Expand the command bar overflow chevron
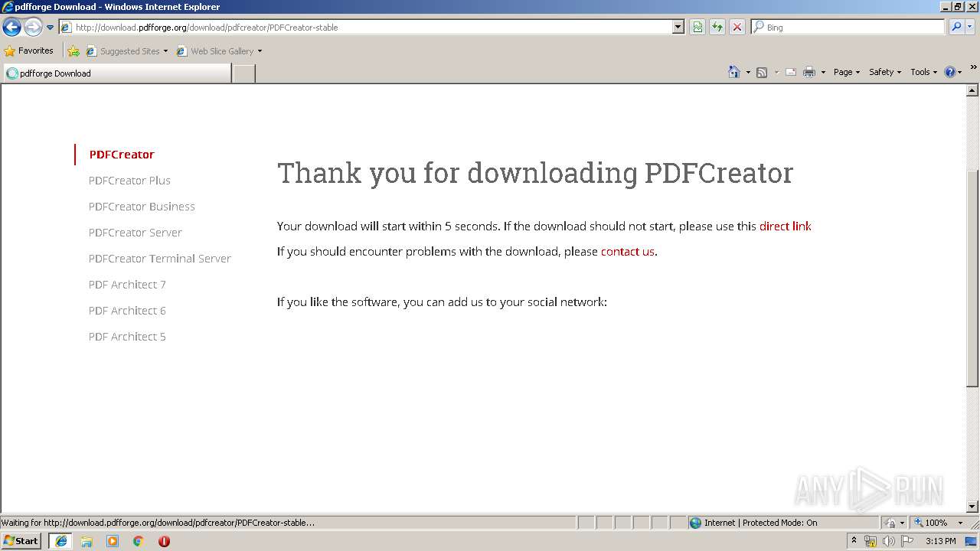 974,68
